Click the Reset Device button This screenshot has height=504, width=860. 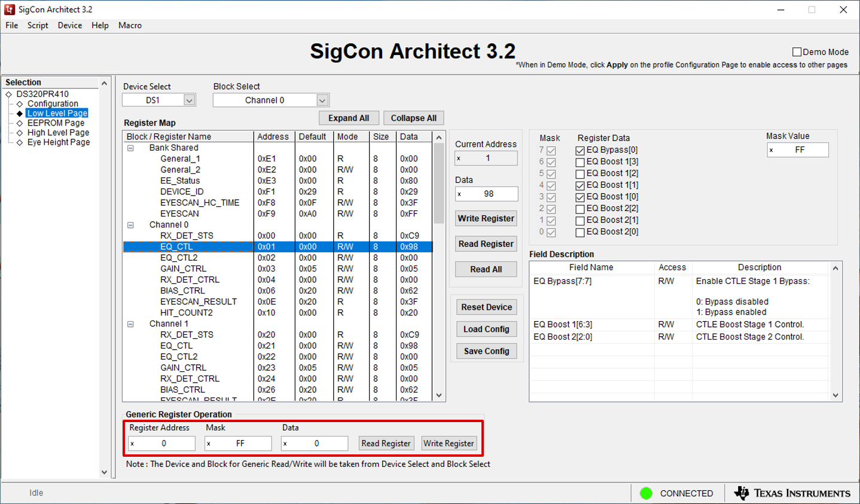(x=487, y=307)
